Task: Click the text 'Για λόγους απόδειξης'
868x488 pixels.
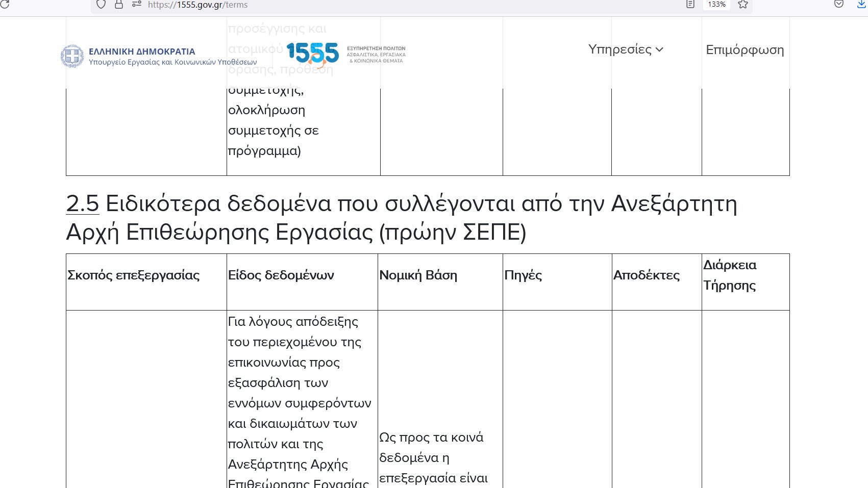Action: tap(293, 322)
